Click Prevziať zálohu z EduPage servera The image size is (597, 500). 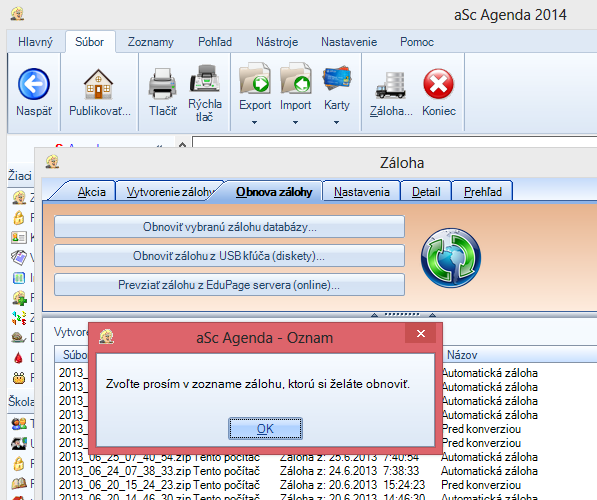[230, 284]
